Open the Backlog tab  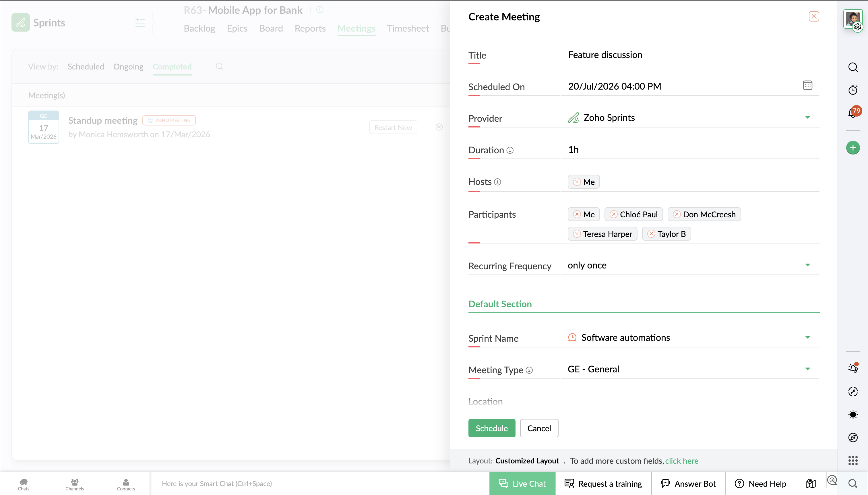[x=199, y=28]
